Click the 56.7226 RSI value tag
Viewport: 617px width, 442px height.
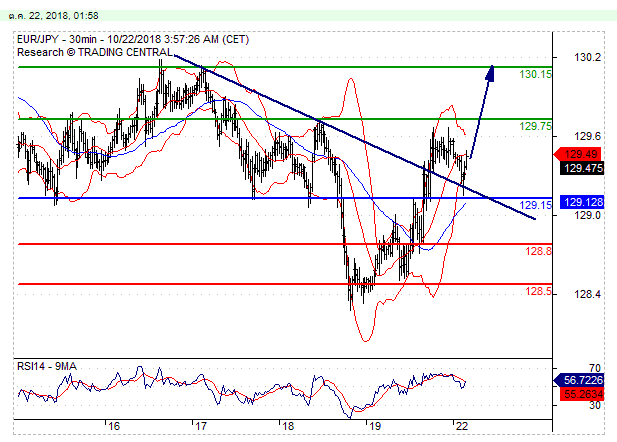coord(579,380)
